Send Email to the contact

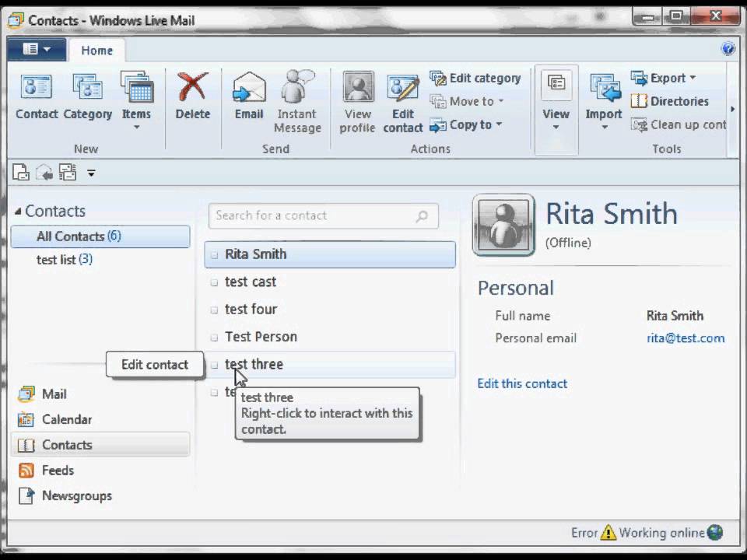(x=249, y=96)
